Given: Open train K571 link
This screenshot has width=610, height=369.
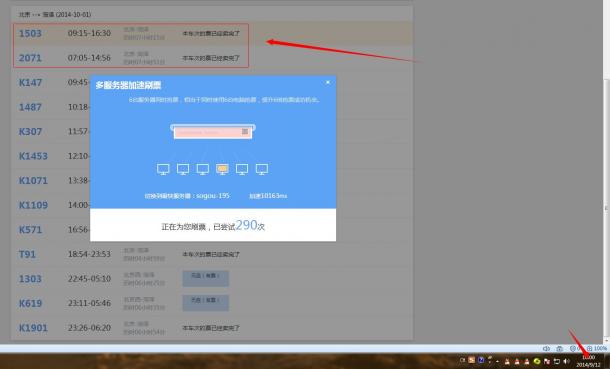Looking at the screenshot, I should pyautogui.click(x=30, y=229).
